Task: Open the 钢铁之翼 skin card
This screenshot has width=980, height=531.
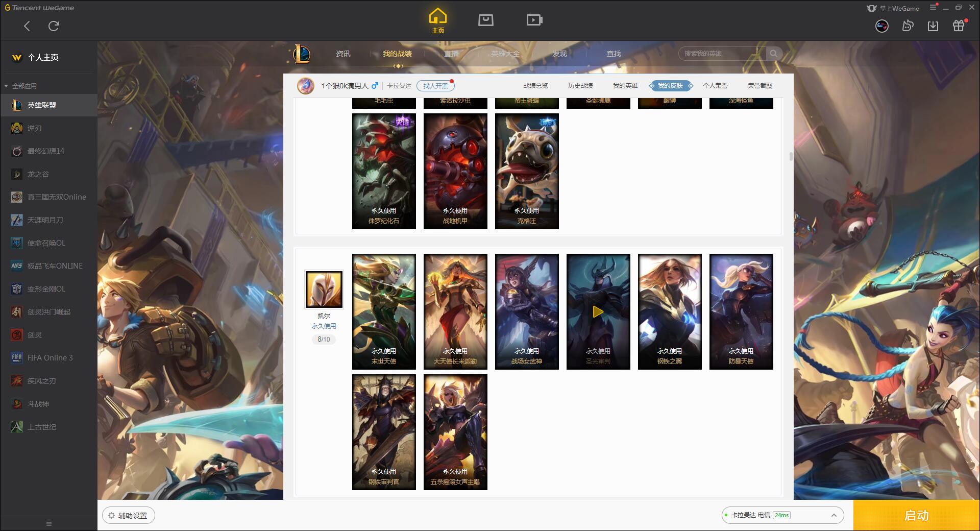Action: point(670,311)
